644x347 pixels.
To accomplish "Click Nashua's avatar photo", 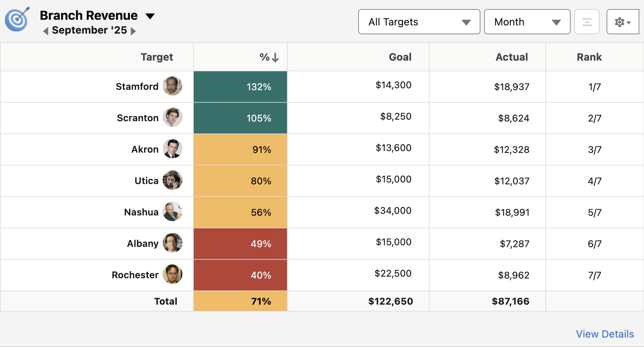I will coord(172,212).
